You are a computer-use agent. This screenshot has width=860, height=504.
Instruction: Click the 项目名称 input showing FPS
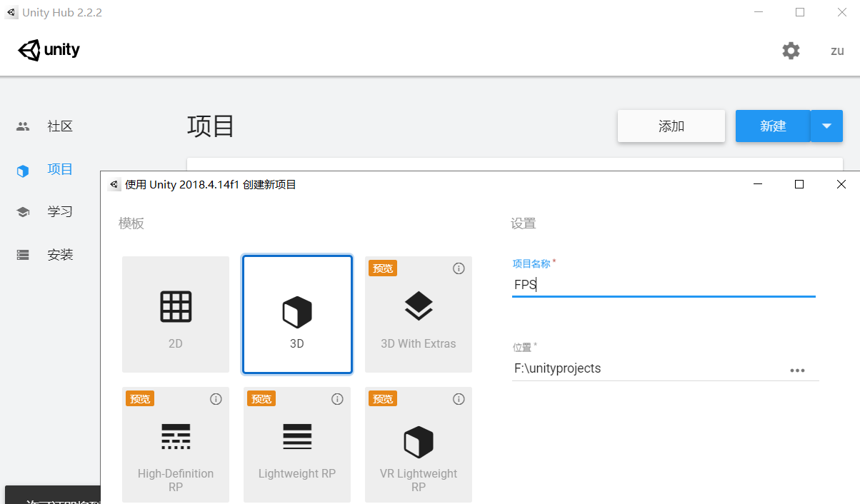(663, 284)
